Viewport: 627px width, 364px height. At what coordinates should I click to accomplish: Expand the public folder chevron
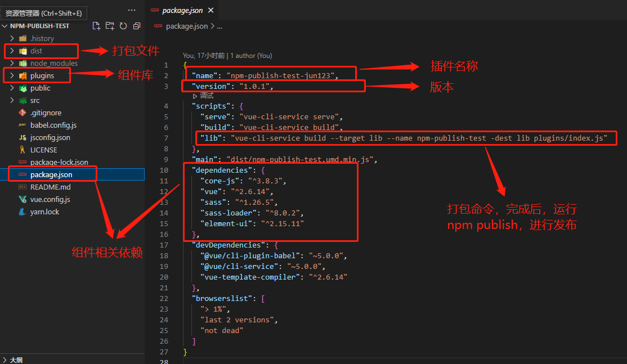coord(12,88)
